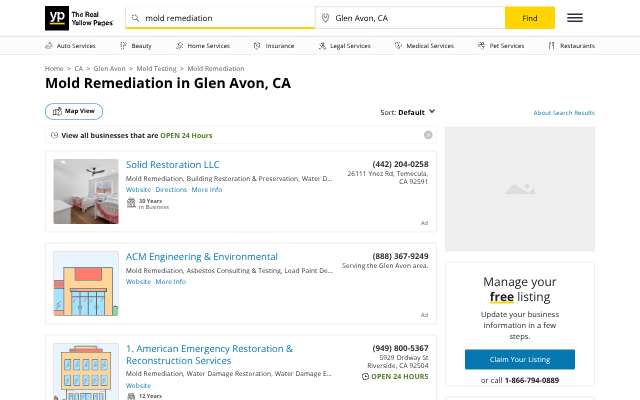This screenshot has height=400, width=640.
Task: Open Restaurants menu
Action: [x=571, y=46]
